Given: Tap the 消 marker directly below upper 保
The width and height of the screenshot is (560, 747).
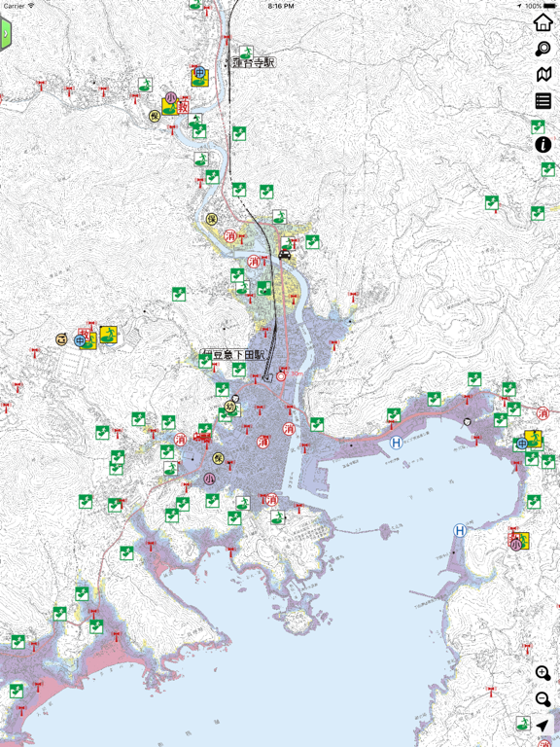Looking at the screenshot, I should pos(230,235).
